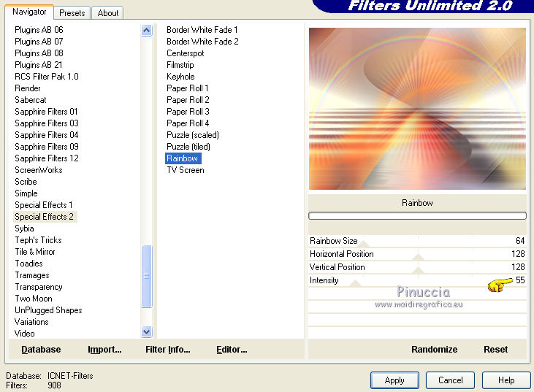Choose the Rainbow filter
Viewport: 534px width, 392px height.
[x=183, y=158]
